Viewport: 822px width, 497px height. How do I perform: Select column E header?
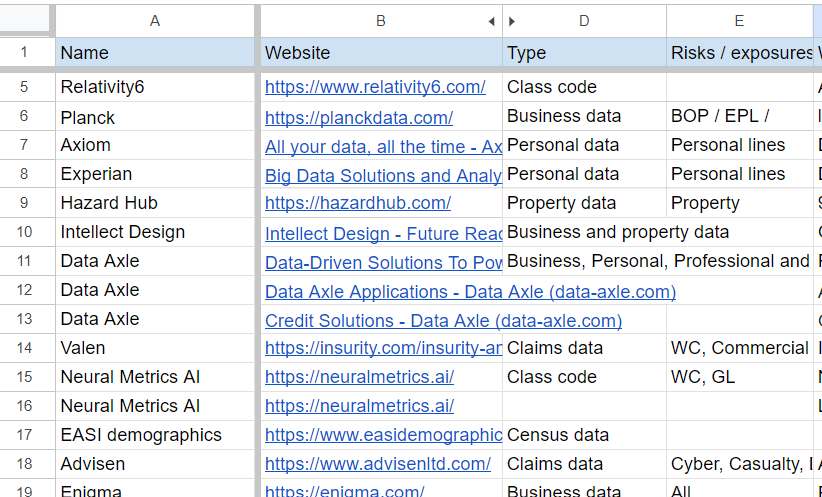tap(739, 21)
